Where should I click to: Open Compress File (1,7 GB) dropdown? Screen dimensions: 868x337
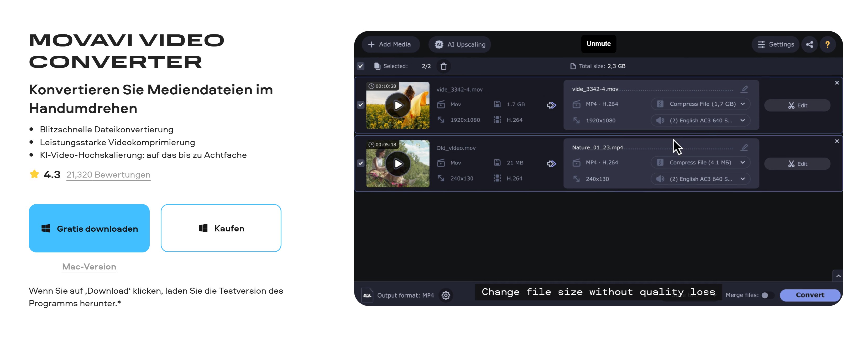(x=700, y=104)
